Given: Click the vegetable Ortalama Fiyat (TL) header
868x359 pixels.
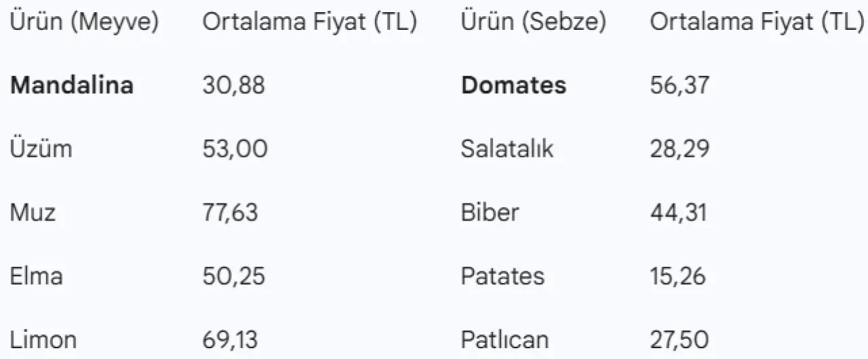Looking at the screenshot, I should [757, 22].
